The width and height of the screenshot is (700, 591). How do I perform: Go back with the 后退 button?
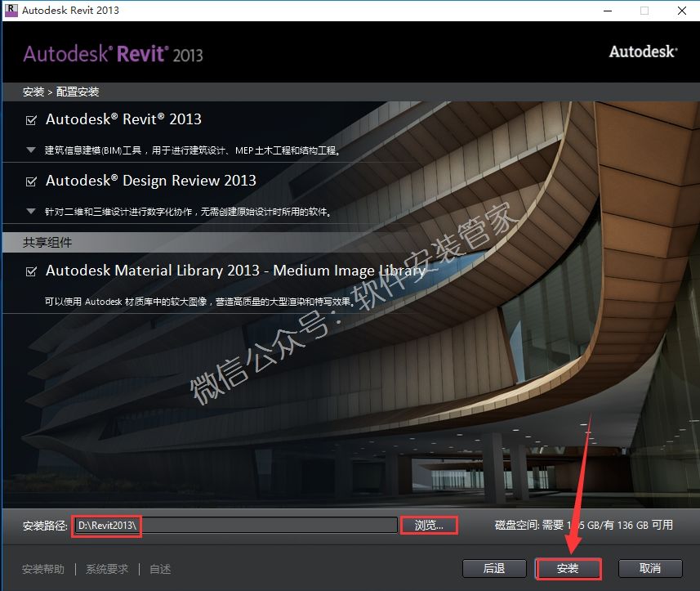pyautogui.click(x=494, y=568)
